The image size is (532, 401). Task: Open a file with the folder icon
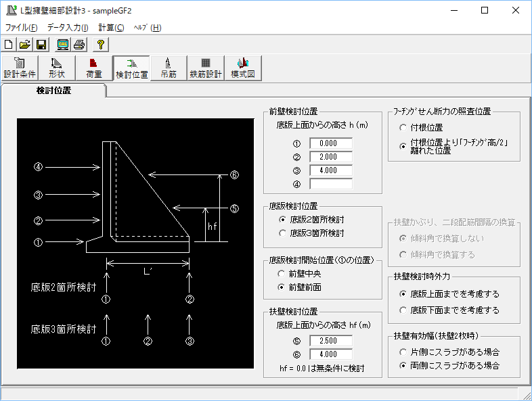25,45
